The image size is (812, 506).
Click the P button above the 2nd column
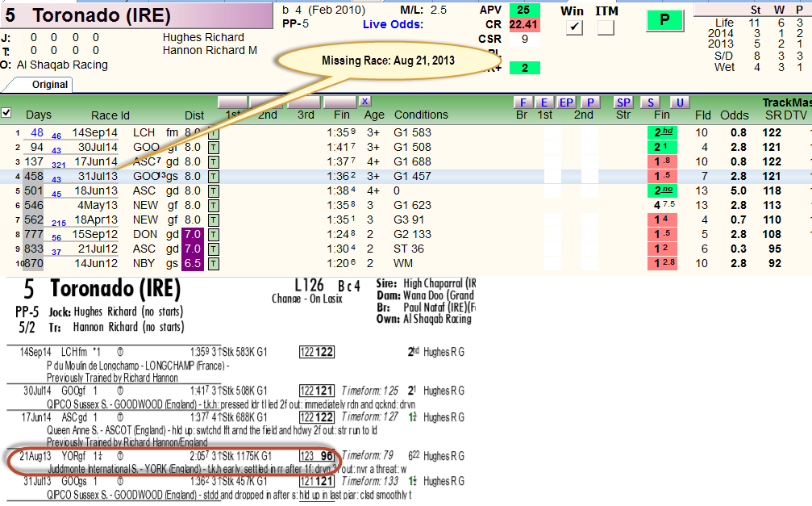[x=590, y=102]
